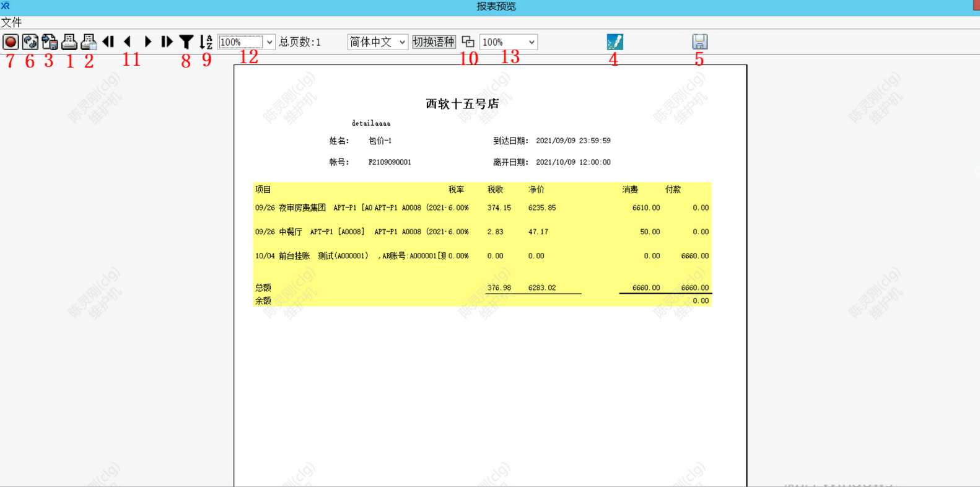Open the print preview/setup printer icon
Image resolution: width=980 pixels, height=487 pixels.
(89, 42)
